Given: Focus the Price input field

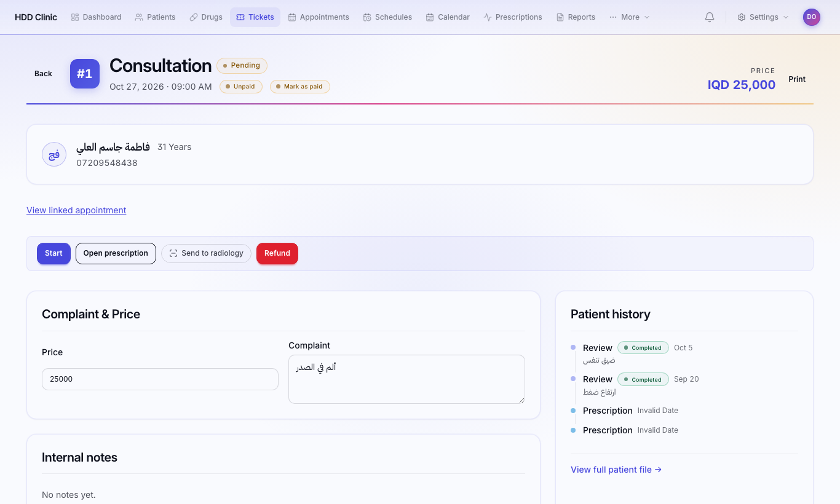Looking at the screenshot, I should [160, 379].
